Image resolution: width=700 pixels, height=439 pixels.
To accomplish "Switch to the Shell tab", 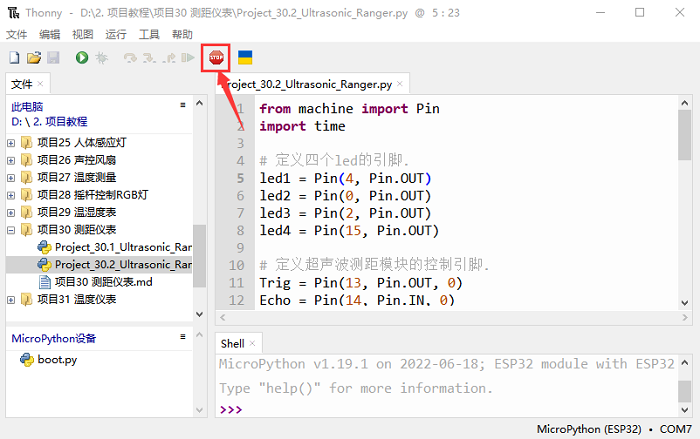I will coord(232,343).
